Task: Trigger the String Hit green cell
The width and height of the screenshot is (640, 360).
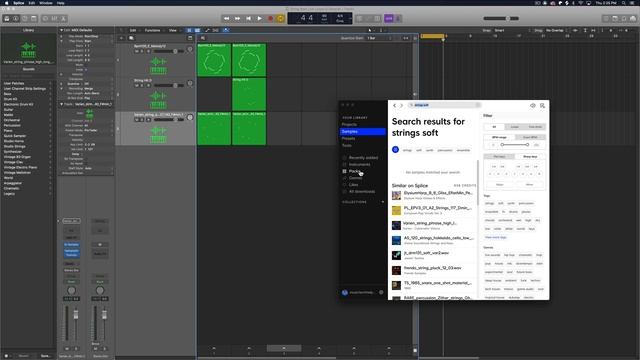Action: (249, 94)
